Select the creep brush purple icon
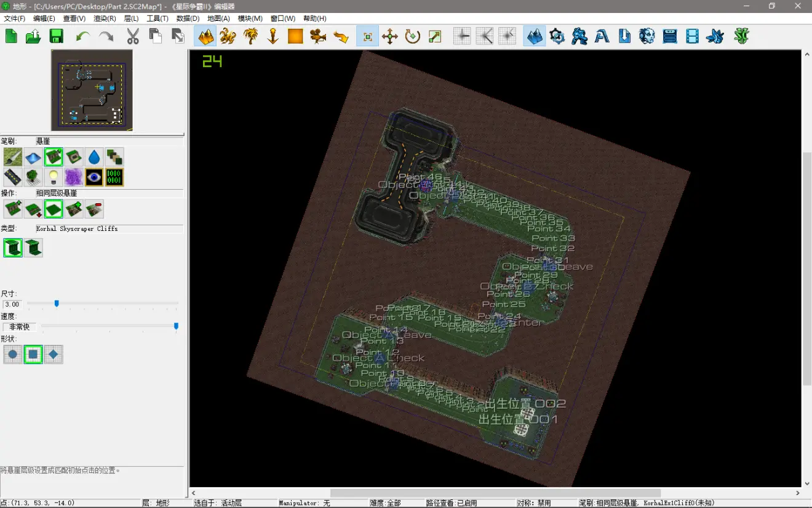 [74, 177]
